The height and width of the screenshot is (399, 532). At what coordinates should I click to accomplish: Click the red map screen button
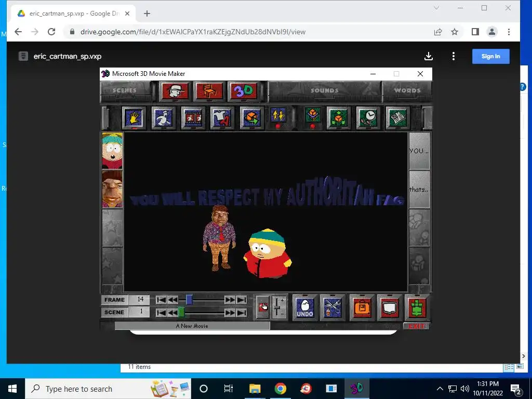390,308
